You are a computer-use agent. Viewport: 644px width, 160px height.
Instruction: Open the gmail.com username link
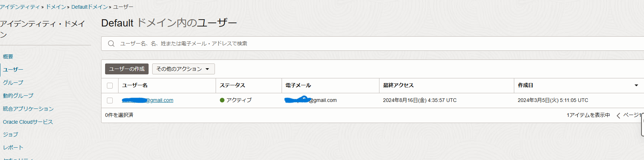point(148,100)
